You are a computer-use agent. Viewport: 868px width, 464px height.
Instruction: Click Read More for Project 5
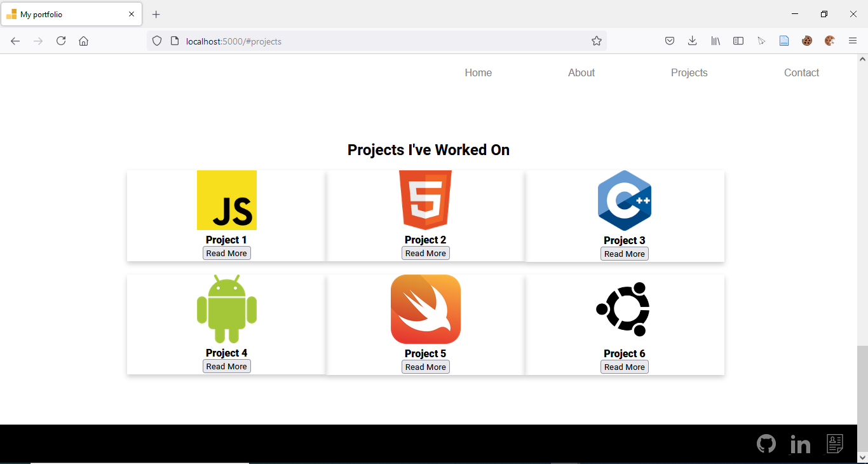[x=426, y=367]
